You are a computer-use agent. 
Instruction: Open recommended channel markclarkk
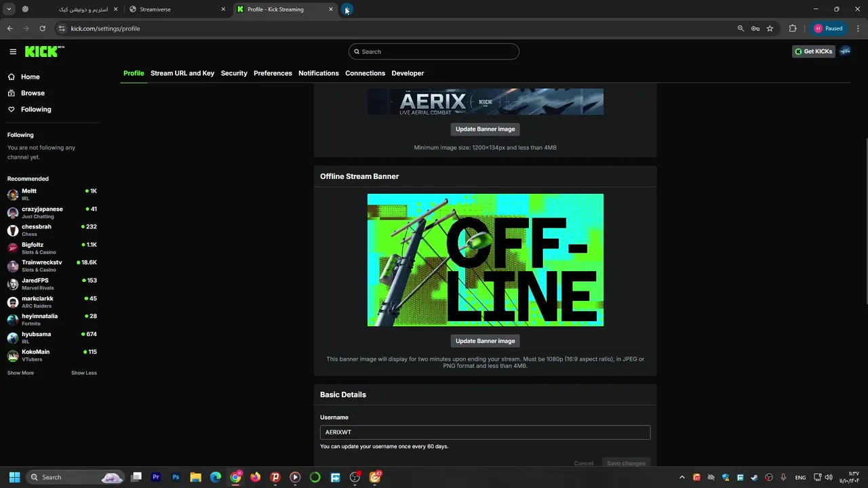tap(52, 302)
